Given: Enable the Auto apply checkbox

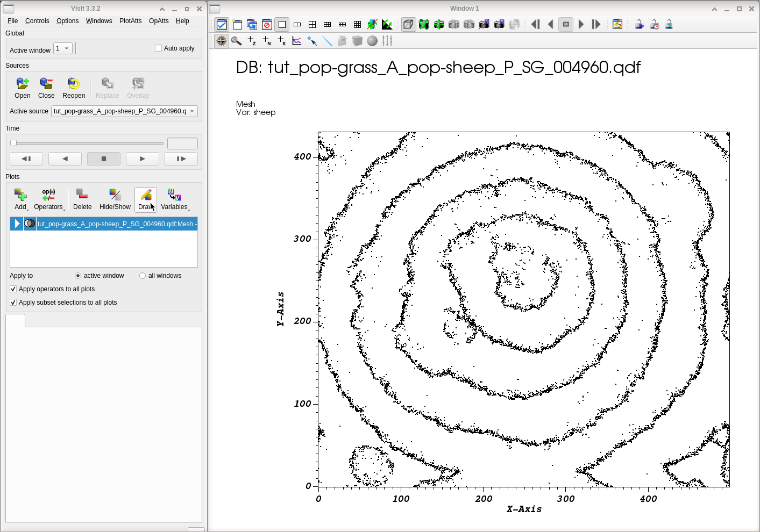Looking at the screenshot, I should tap(159, 48).
